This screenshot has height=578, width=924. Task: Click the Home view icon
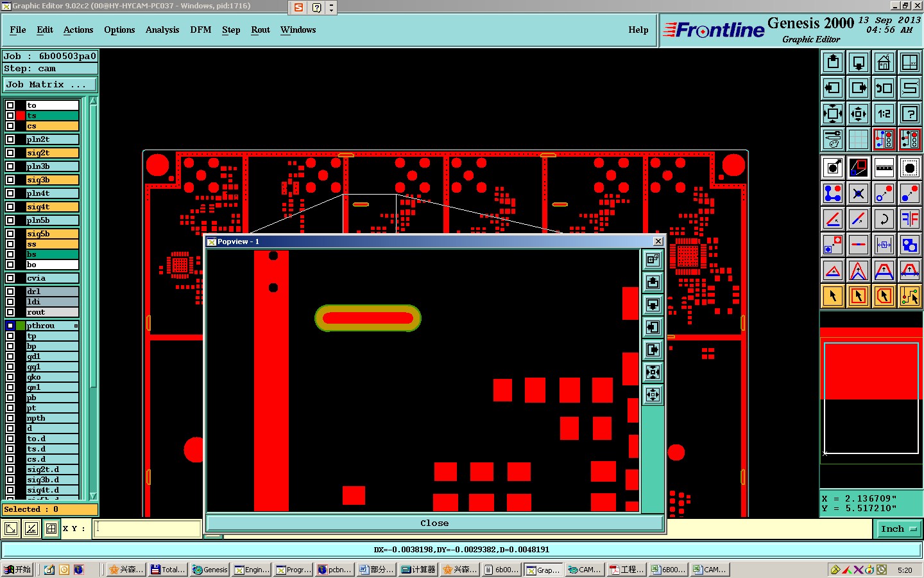(884, 62)
